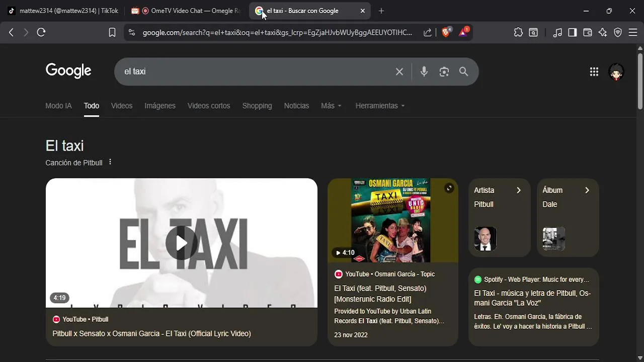This screenshot has height=362, width=644.
Task: Close the el taxi Google tab
Action: [x=363, y=11]
